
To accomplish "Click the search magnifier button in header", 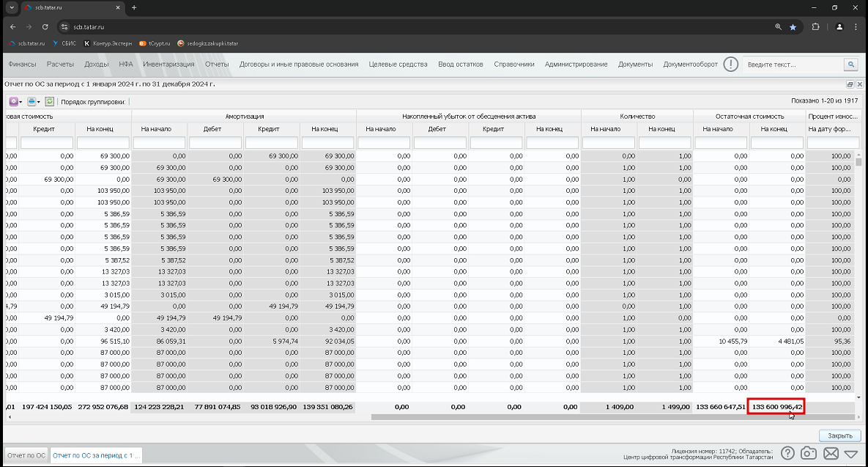I will click(851, 65).
